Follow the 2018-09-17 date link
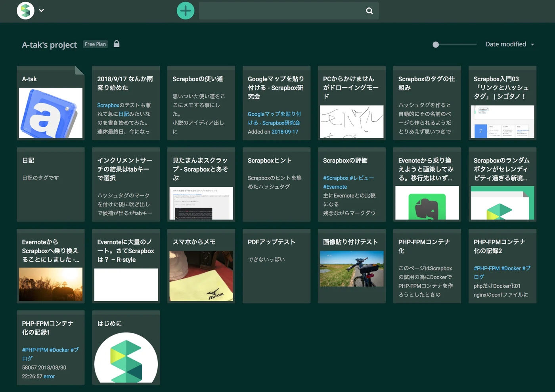The image size is (555, 392). pyautogui.click(x=285, y=132)
